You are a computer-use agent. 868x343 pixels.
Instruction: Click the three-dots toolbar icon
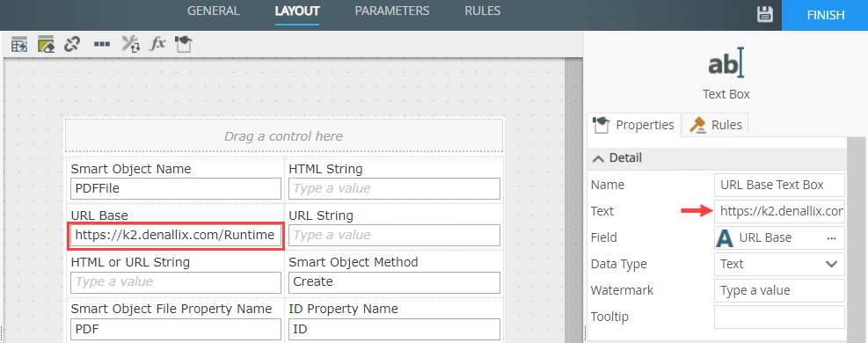pos(102,44)
